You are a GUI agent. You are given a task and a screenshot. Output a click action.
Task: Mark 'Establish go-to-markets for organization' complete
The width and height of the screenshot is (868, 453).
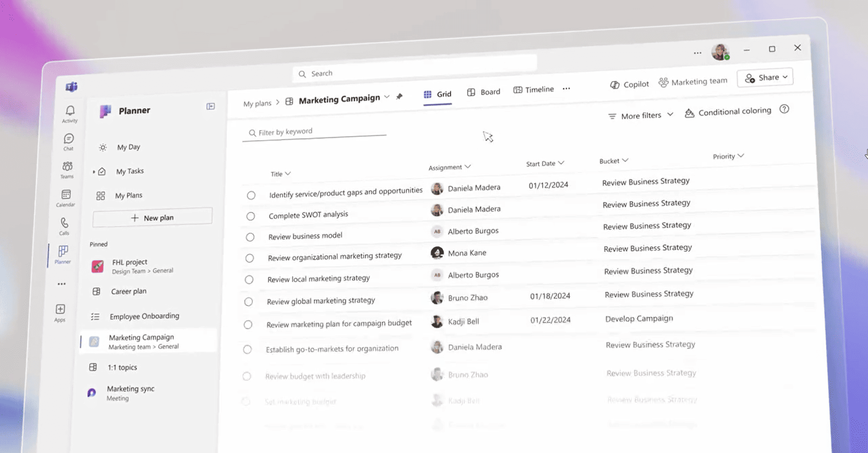[x=247, y=350]
